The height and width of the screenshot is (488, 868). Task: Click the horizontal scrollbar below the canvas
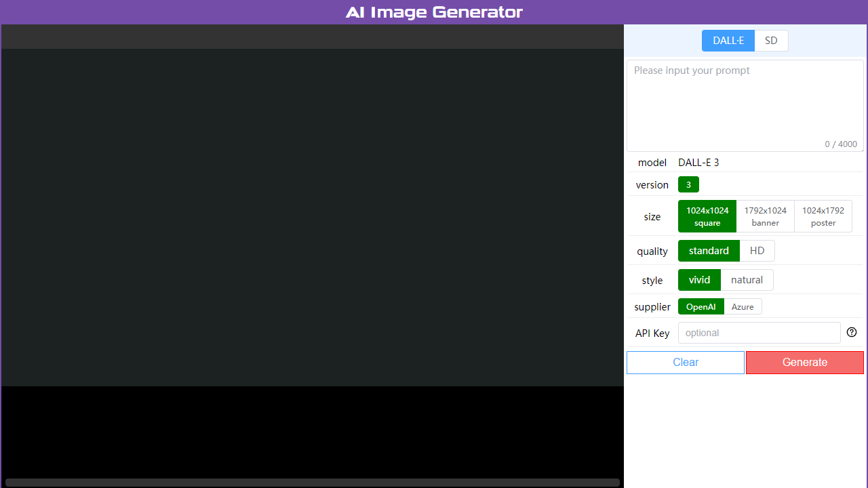click(312, 481)
